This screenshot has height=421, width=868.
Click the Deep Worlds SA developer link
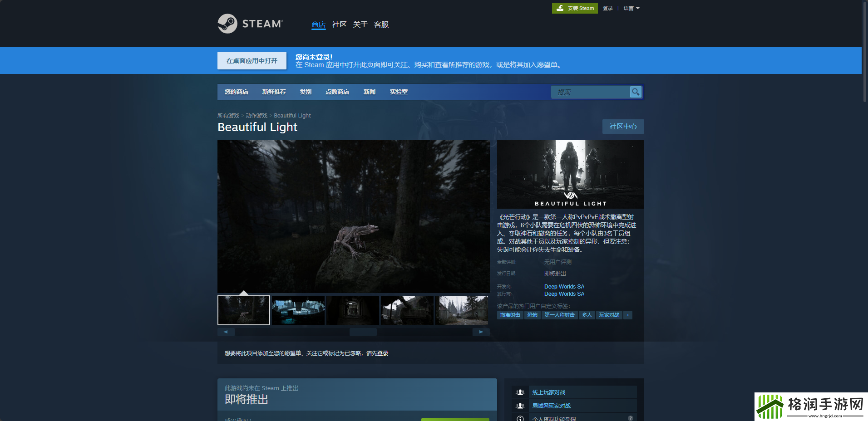(564, 287)
